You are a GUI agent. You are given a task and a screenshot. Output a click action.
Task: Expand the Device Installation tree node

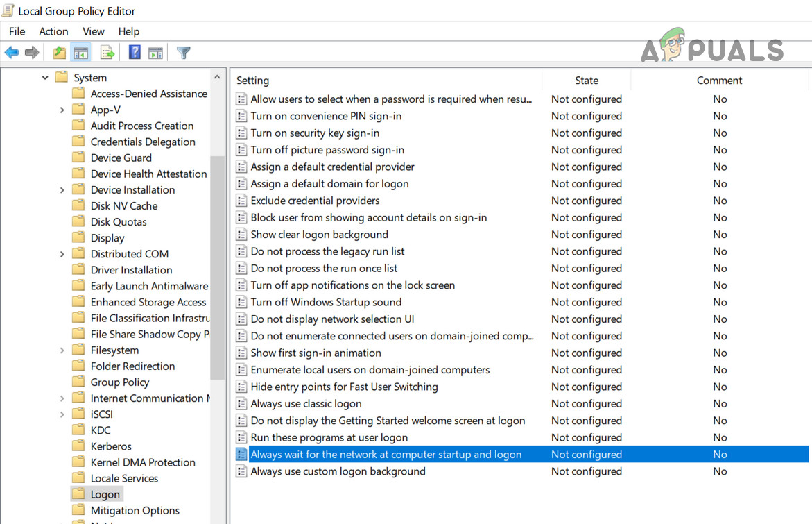tap(62, 189)
